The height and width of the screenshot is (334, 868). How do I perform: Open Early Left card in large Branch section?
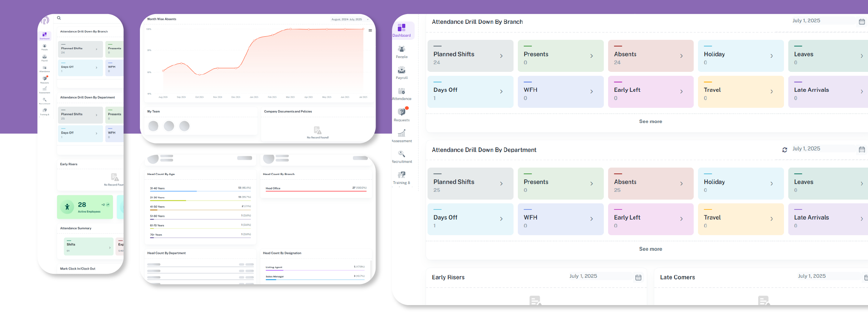651,91
